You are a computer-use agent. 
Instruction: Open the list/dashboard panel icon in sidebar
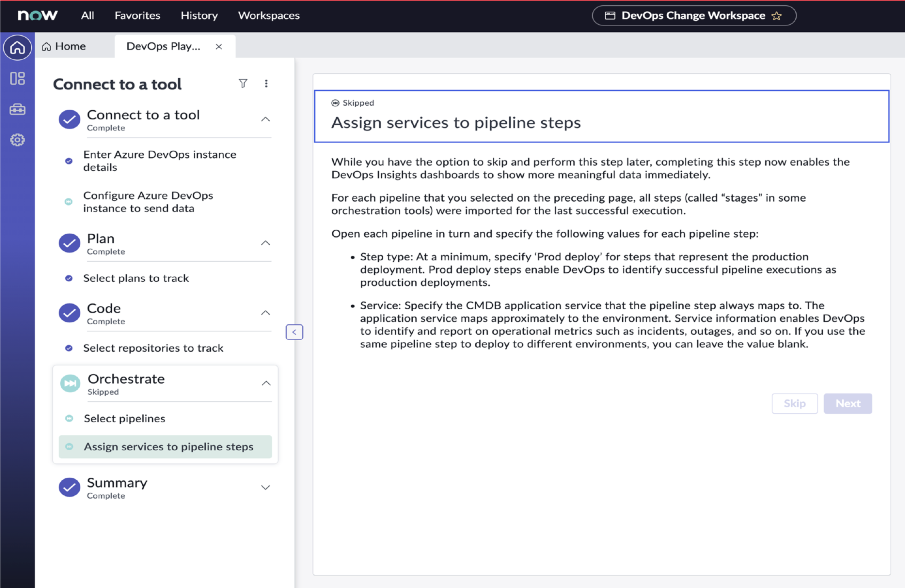[18, 79]
